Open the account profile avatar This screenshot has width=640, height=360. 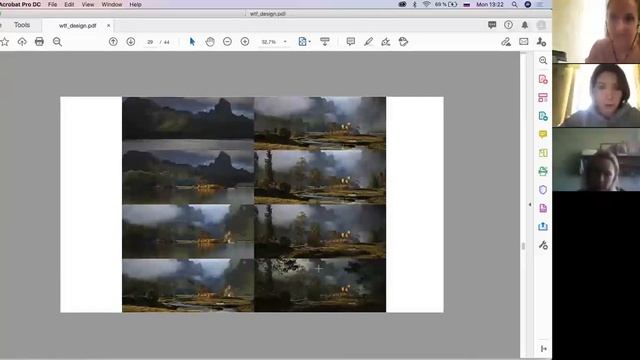coord(541,25)
